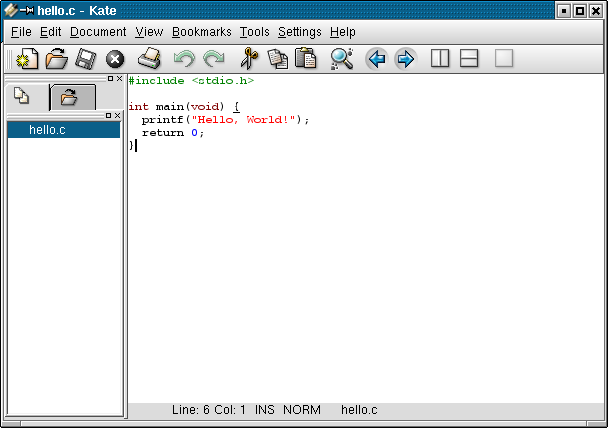Open the window menu icon in the title bar
The height and width of the screenshot is (428, 608).
(x=10, y=10)
